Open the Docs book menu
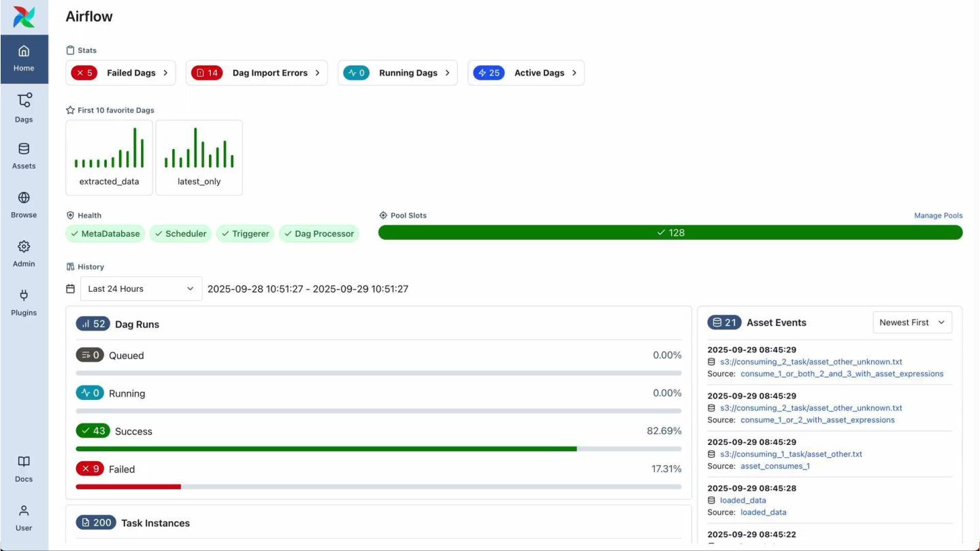Viewport: 980px width, 551px height. 24,469
